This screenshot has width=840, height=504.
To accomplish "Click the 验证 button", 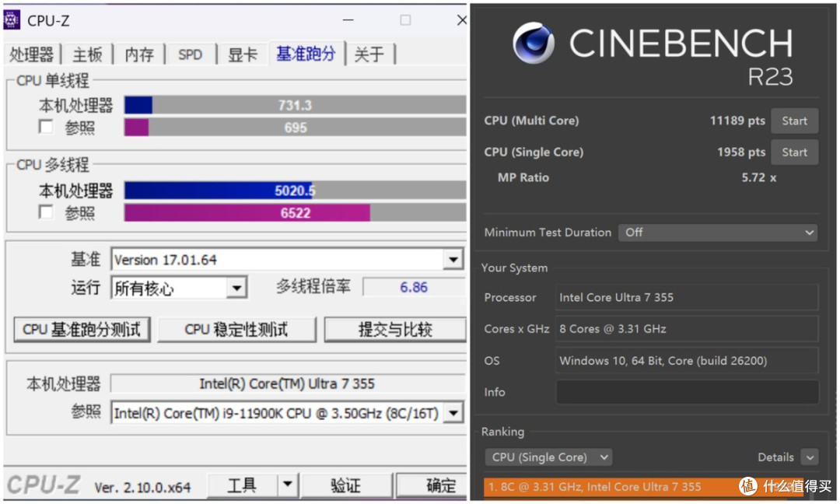I will click(346, 485).
